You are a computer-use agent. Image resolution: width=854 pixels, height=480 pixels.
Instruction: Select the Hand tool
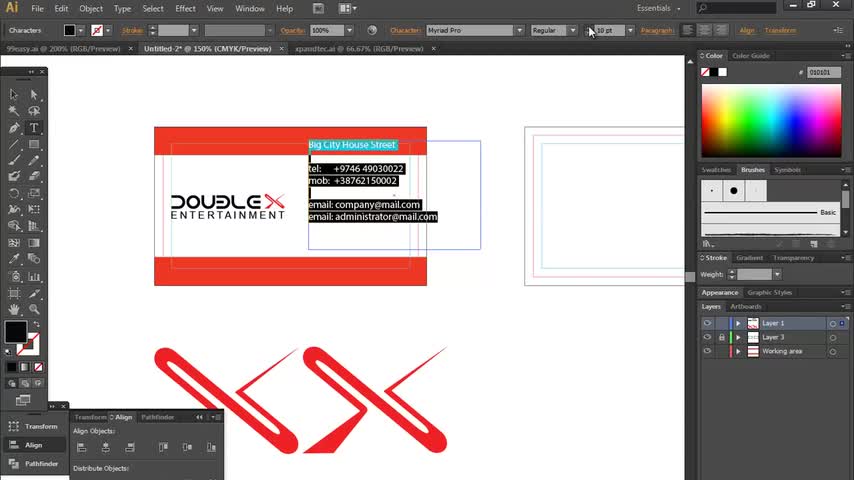[14, 309]
